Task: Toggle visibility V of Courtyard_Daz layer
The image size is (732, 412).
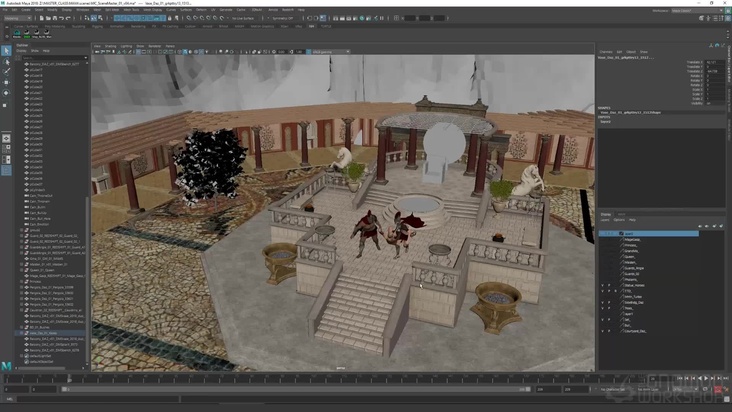Action: (602, 331)
